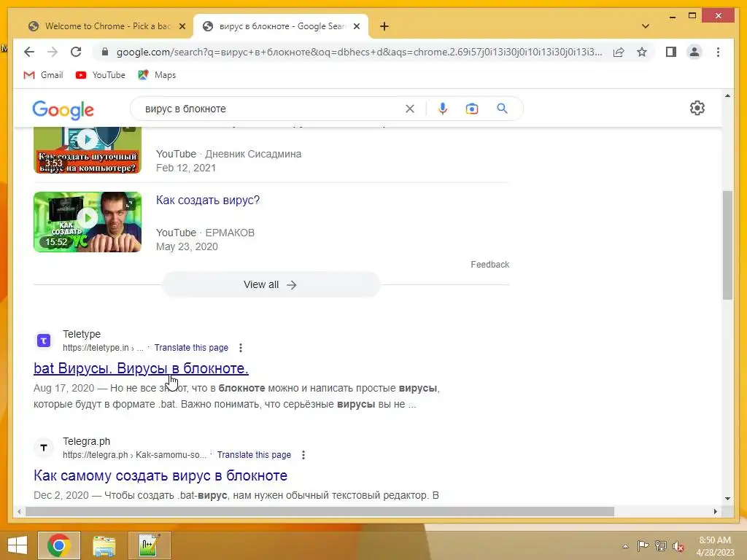747x560 pixels.
Task: Click the address bar URL
Action: point(359,52)
